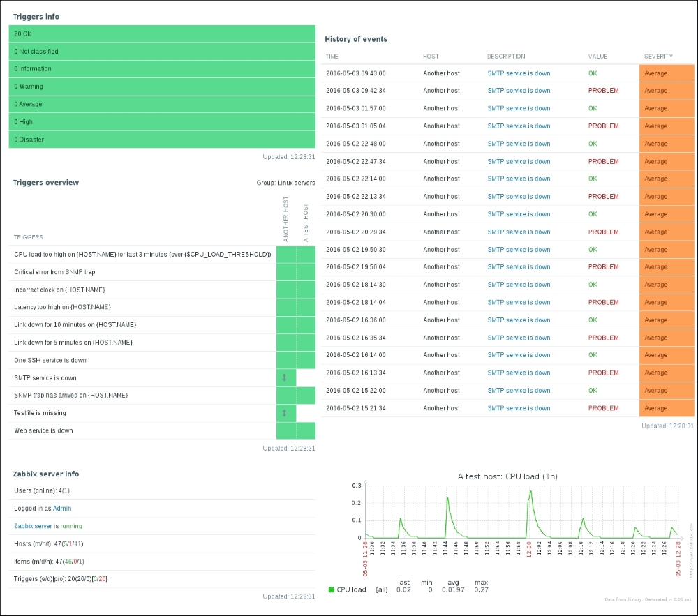The height and width of the screenshot is (616, 698).
Task: Click dependency arrow icon in Testfile is missing row
Action: (x=284, y=413)
